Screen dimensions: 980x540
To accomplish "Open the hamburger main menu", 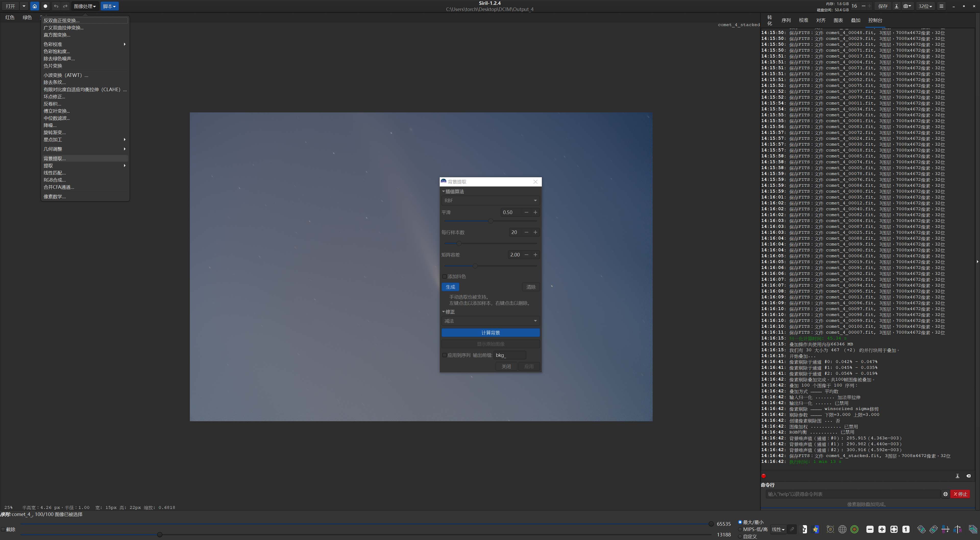I will 941,6.
